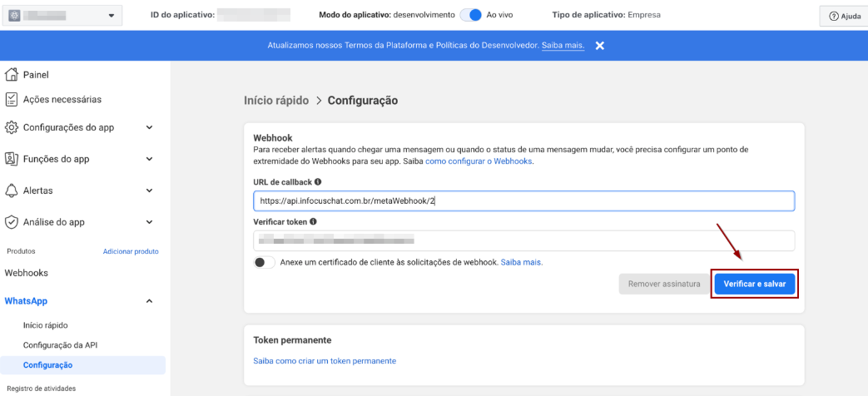Viewport: 868px width, 396px height.
Task: Click the Verificar e salvar button
Action: pos(754,284)
